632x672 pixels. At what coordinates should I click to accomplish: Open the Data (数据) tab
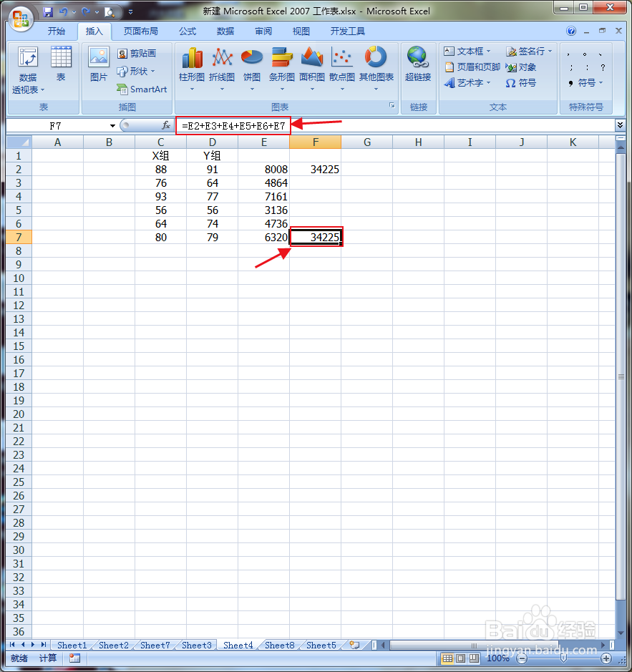(225, 31)
